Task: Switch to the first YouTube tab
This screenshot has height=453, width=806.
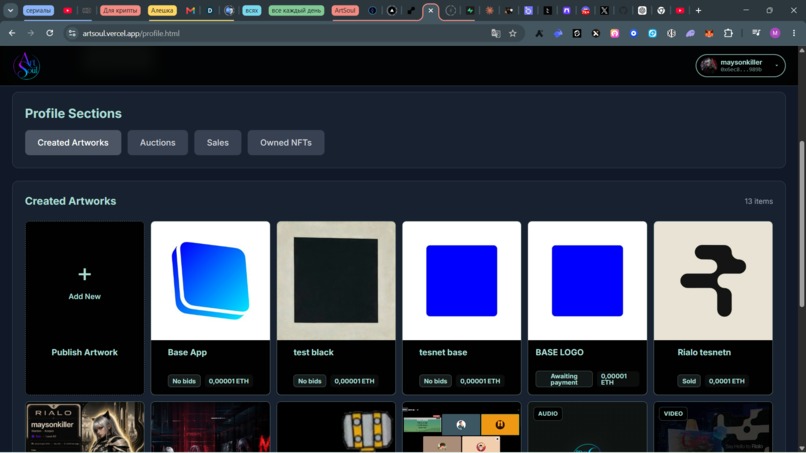Action: point(67,10)
